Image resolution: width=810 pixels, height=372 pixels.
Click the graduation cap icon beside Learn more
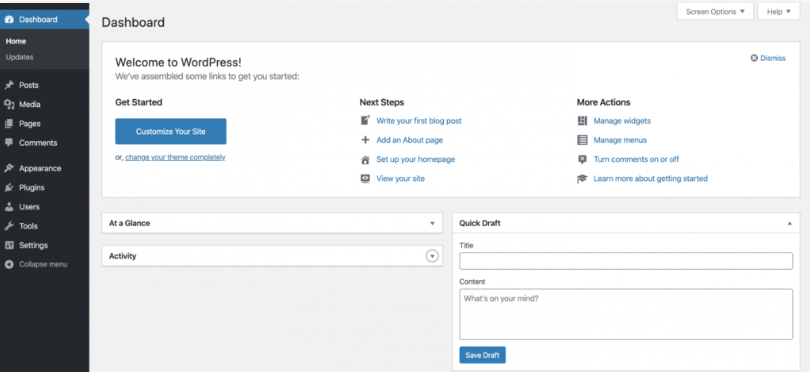[x=582, y=179]
